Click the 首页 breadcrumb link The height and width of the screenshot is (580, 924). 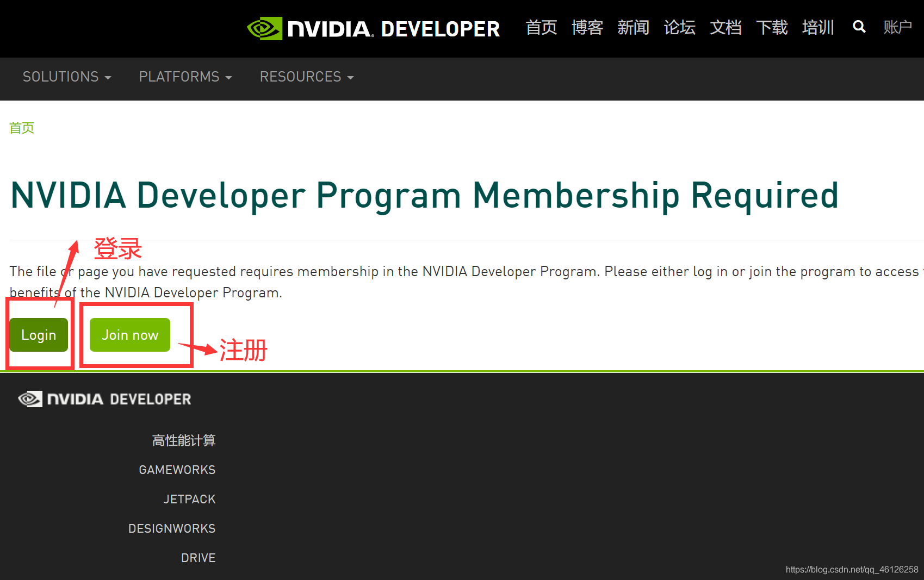pos(22,128)
